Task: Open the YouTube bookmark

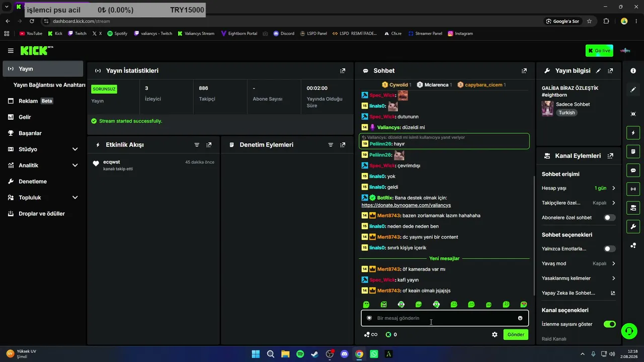Action: [x=31, y=34]
